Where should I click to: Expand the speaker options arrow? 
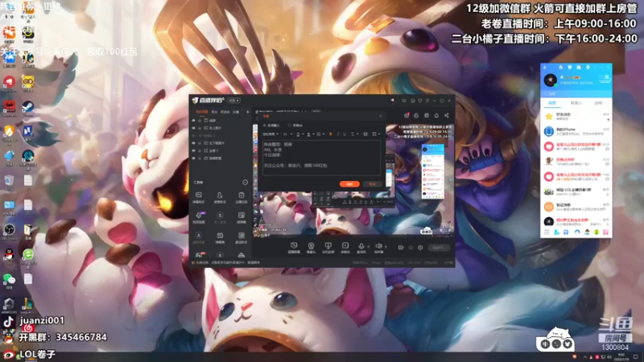coord(386,246)
